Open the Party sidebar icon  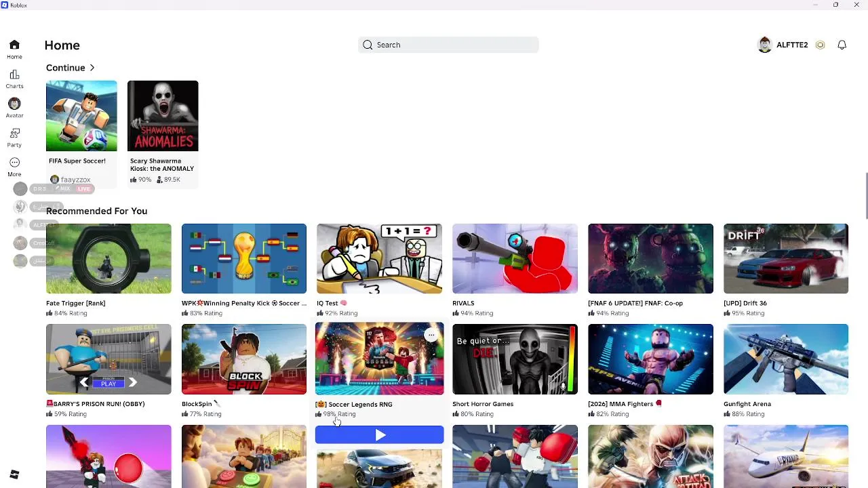[14, 133]
